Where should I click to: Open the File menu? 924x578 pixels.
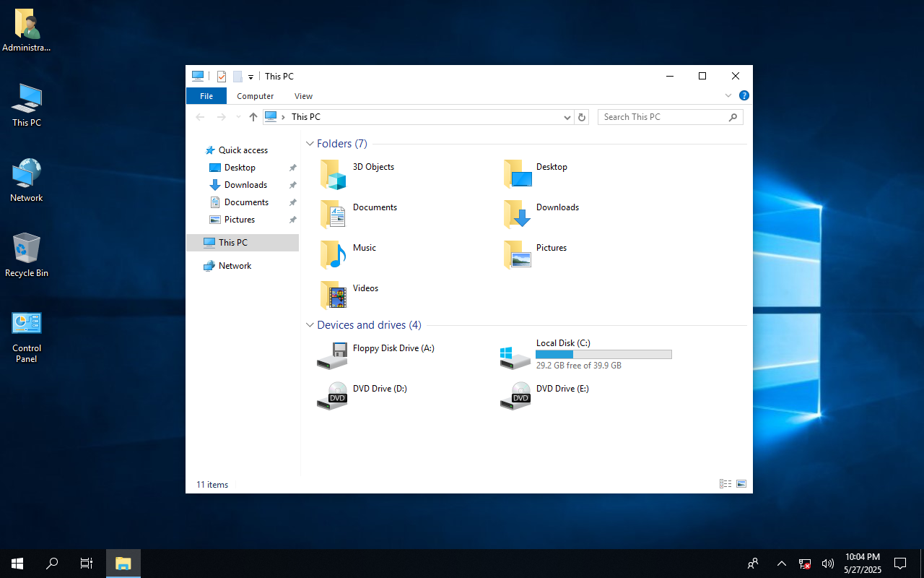[x=206, y=96]
